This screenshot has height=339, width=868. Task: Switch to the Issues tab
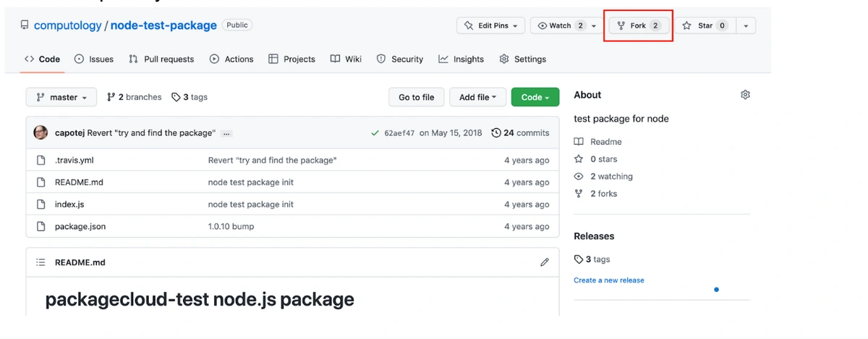(x=94, y=59)
